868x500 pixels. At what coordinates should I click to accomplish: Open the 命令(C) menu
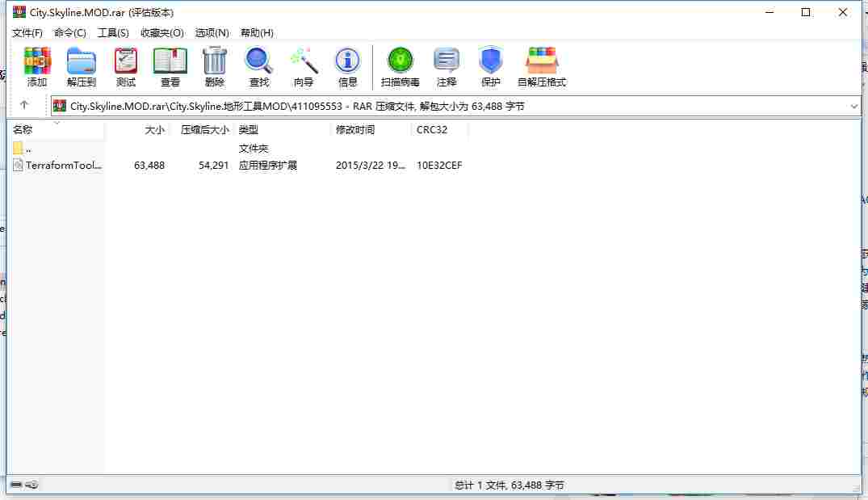pos(69,32)
